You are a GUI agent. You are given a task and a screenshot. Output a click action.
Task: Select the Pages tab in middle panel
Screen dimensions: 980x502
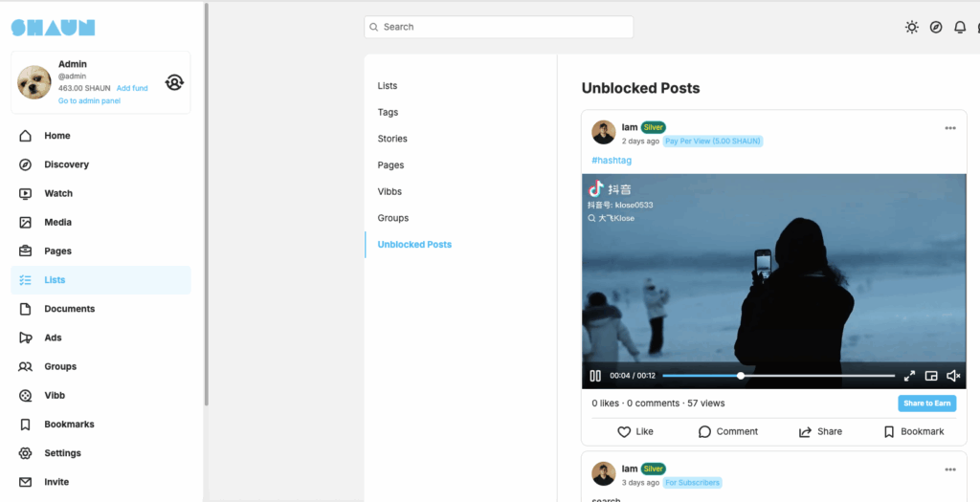point(460,164)
